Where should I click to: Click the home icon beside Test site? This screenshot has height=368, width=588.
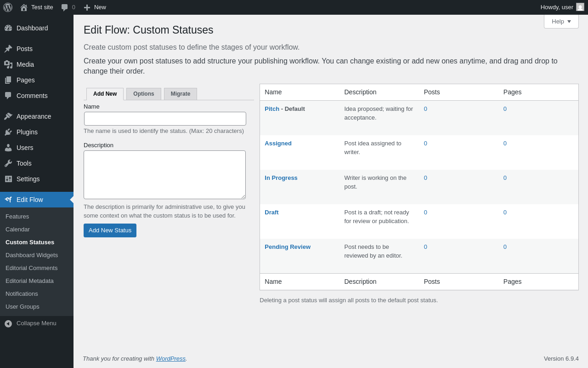coord(24,7)
